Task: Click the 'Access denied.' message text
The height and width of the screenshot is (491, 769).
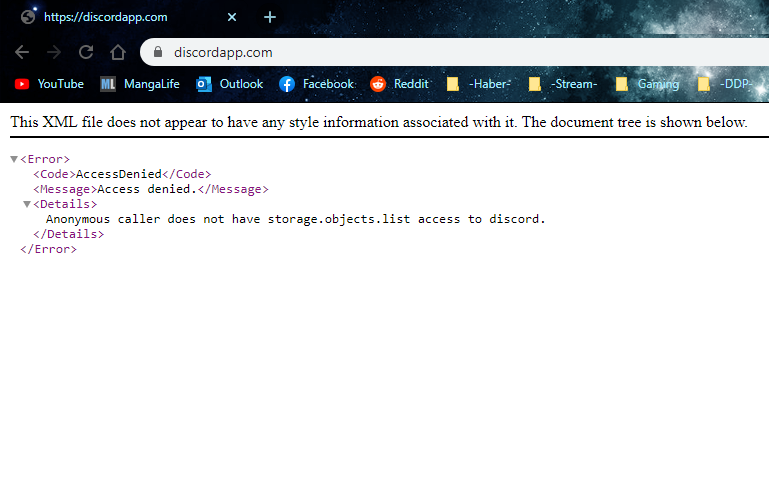Action: coord(147,189)
